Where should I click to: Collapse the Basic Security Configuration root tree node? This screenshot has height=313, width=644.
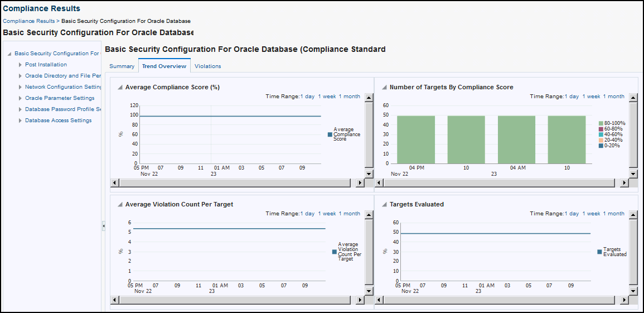click(9, 54)
